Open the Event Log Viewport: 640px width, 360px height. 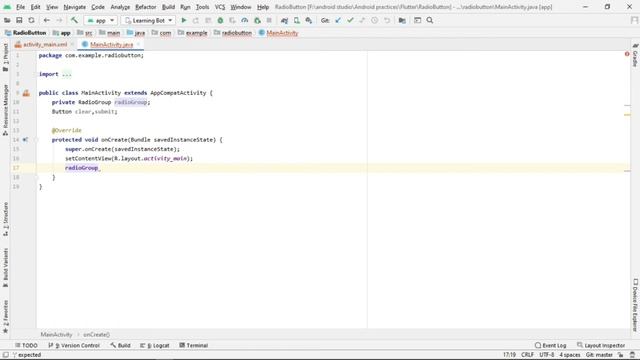coord(550,345)
